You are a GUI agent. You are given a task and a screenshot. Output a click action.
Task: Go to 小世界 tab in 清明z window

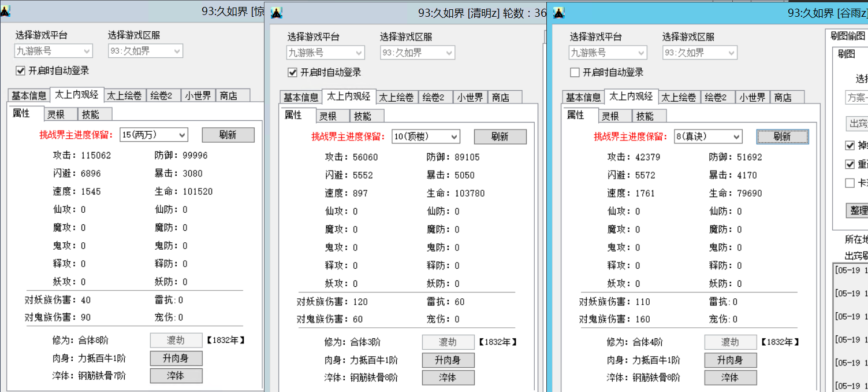(x=470, y=97)
